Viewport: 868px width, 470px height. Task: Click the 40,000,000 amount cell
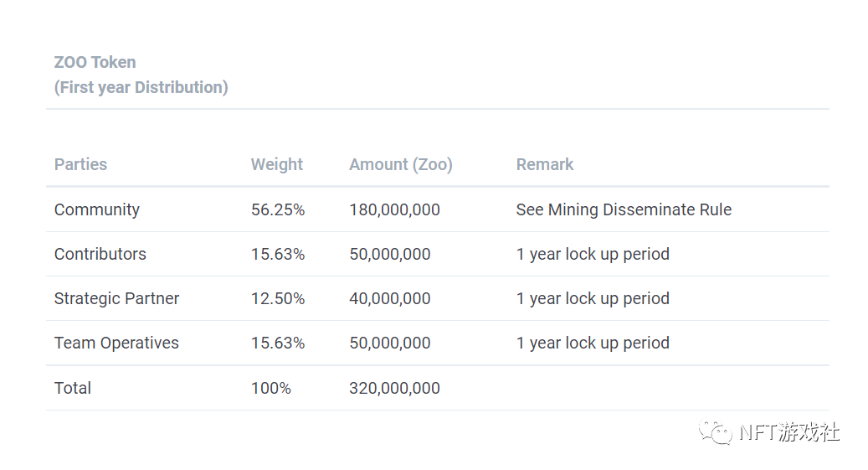[389, 298]
